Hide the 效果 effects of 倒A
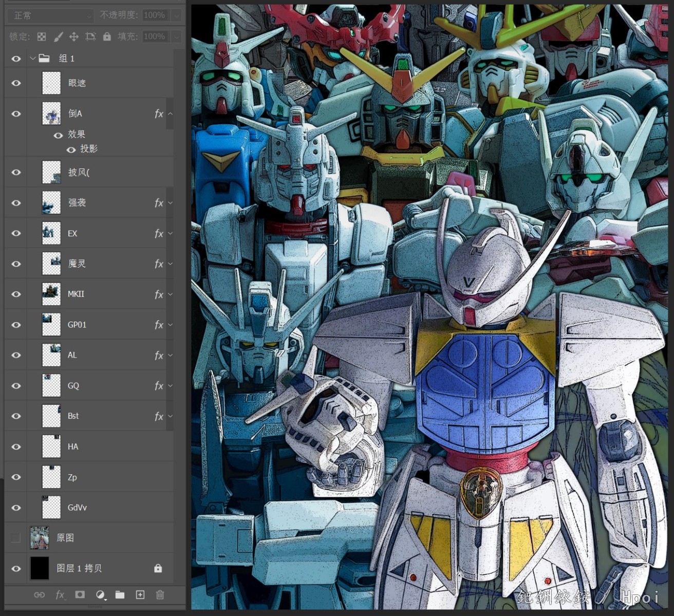This screenshot has height=616, width=674. [x=58, y=135]
